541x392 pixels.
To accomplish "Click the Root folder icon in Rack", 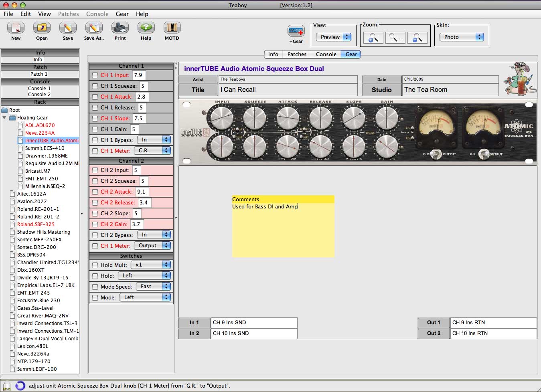I will coord(5,110).
